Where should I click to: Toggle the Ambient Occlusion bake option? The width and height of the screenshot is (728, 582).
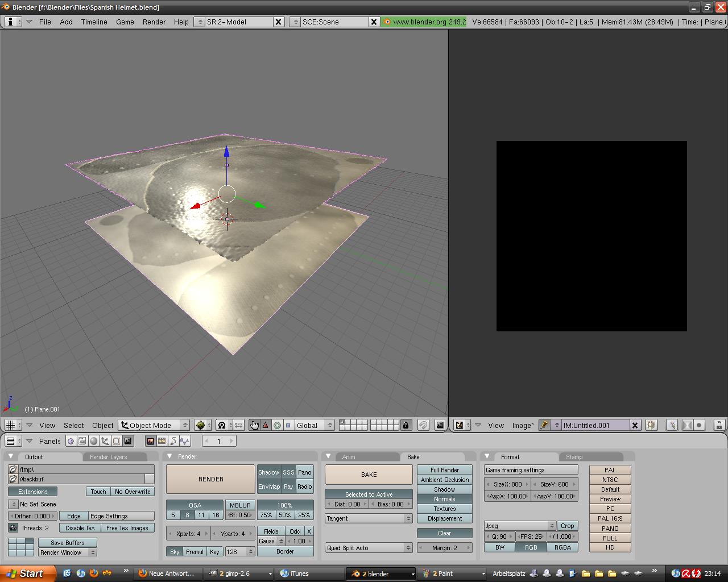[444, 480]
